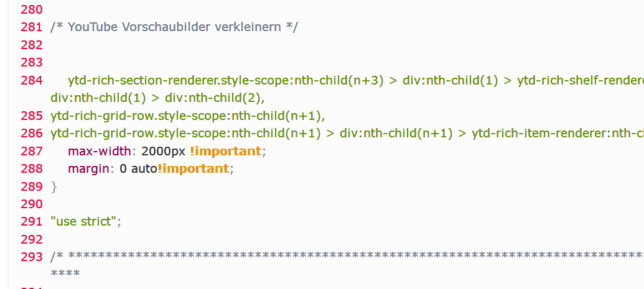Click the max-width property name
This screenshot has height=289, width=644.
pos(101,151)
